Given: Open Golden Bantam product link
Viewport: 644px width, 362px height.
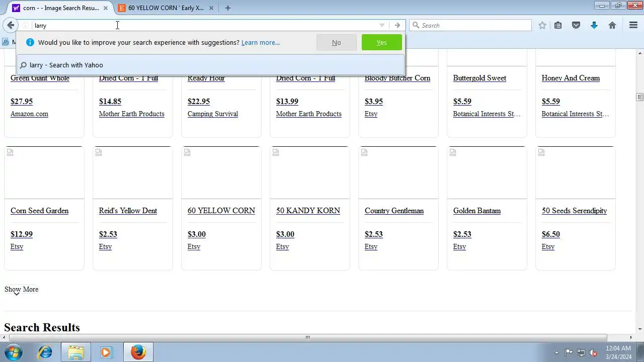Looking at the screenshot, I should point(477,211).
